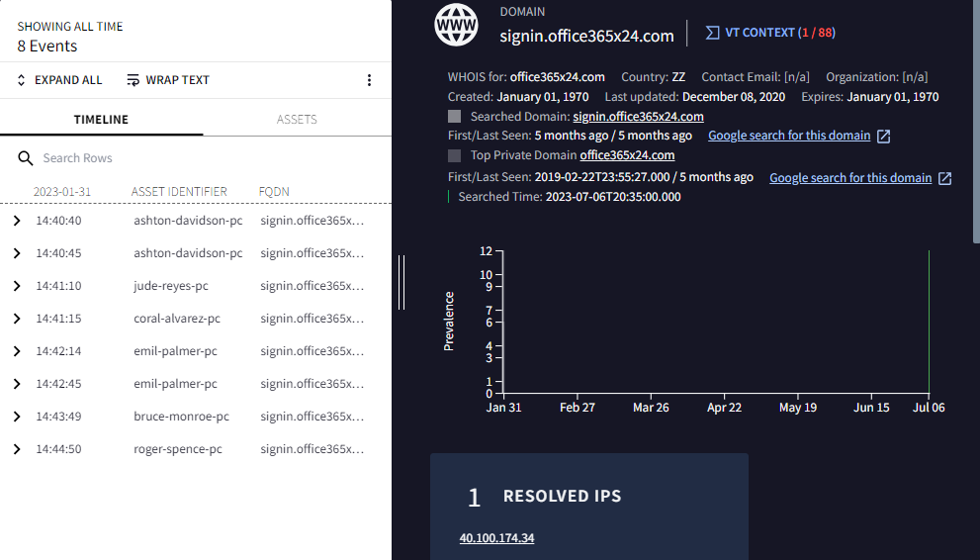Expand the 14:43:49 bruce-monroe-pc event row

(x=17, y=417)
